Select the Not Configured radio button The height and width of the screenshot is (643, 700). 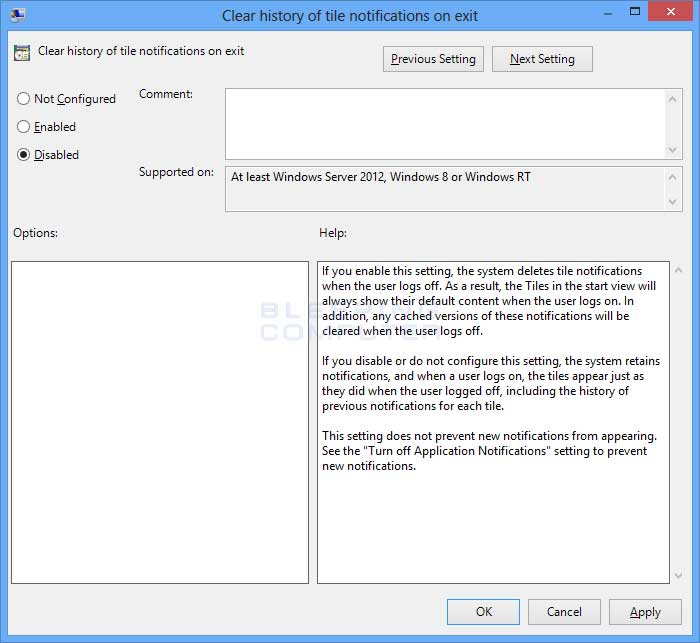coord(23,98)
